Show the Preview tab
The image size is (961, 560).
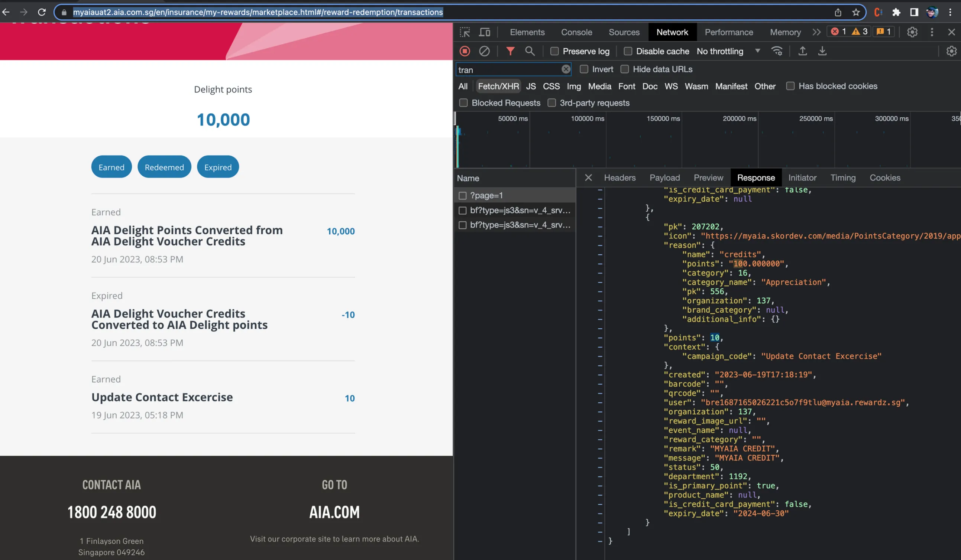tap(708, 178)
